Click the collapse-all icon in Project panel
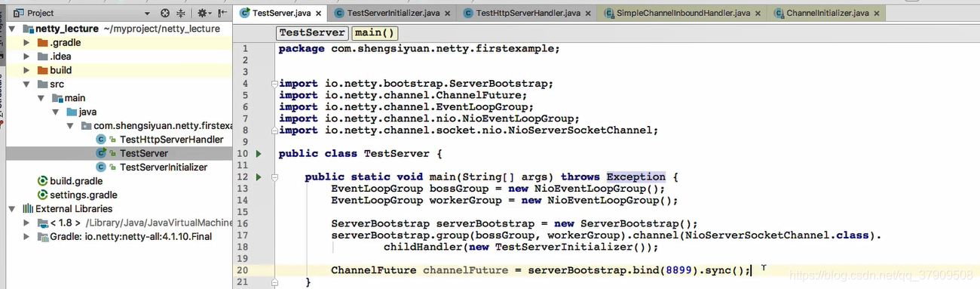 point(181,14)
